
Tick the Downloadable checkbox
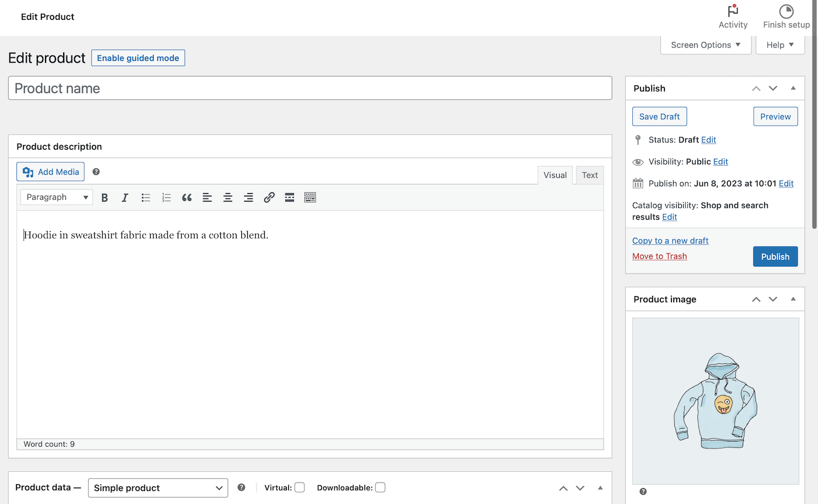(x=380, y=488)
